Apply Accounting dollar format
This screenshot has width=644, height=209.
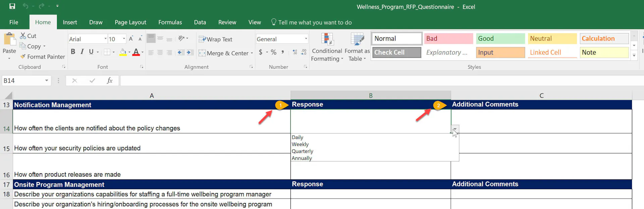(x=261, y=52)
